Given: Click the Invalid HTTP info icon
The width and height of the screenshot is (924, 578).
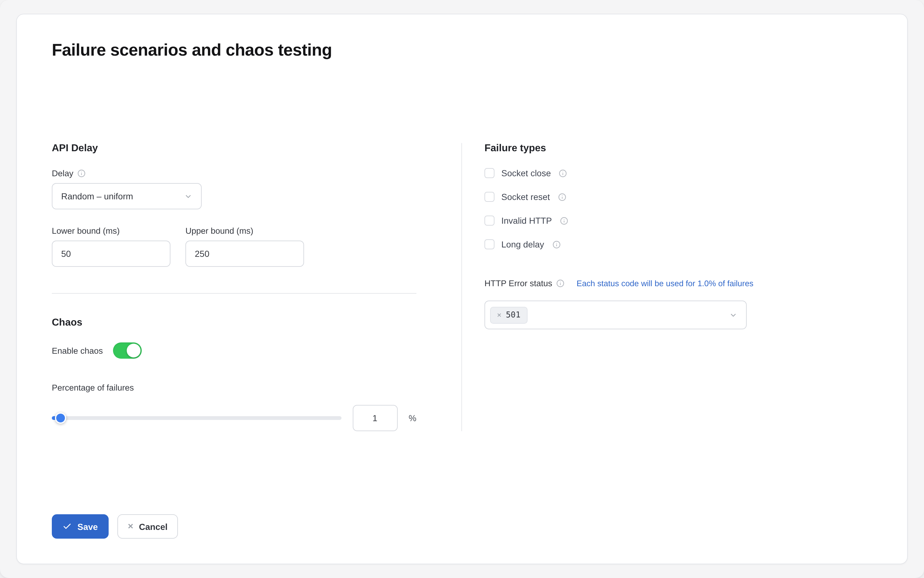Looking at the screenshot, I should [x=564, y=221].
